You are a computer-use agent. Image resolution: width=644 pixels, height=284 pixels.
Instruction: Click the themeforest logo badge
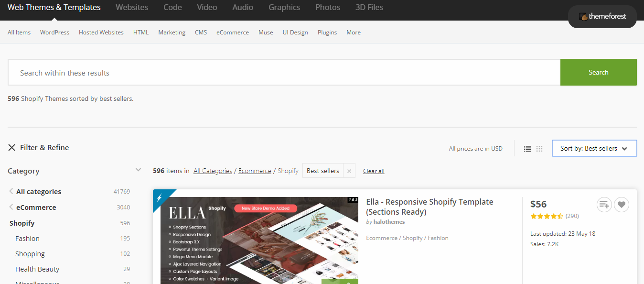[x=602, y=16]
